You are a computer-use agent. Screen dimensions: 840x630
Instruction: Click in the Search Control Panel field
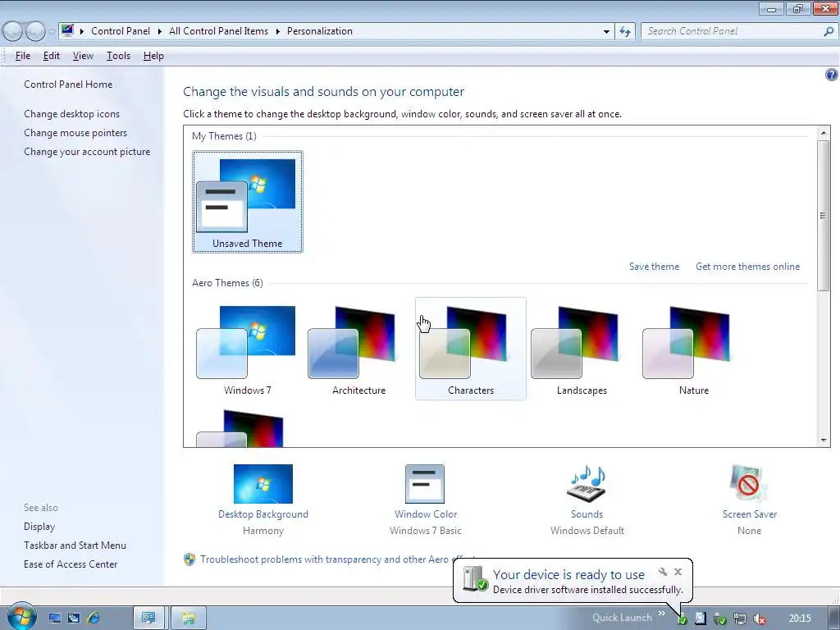(732, 32)
